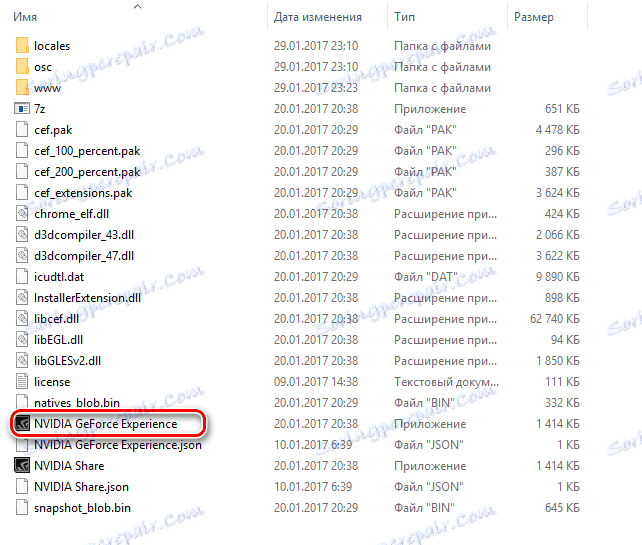
Task: Sort by the Тип column header
Action: (405, 17)
